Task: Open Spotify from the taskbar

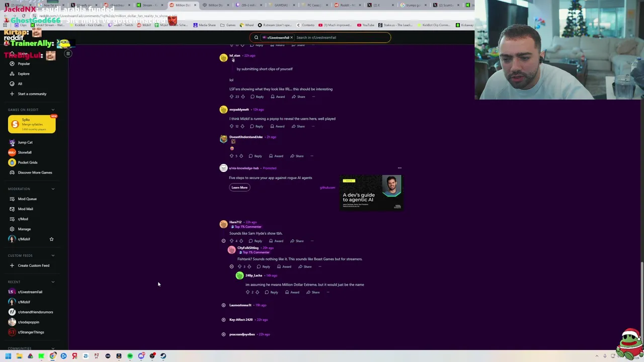Action: [130, 356]
